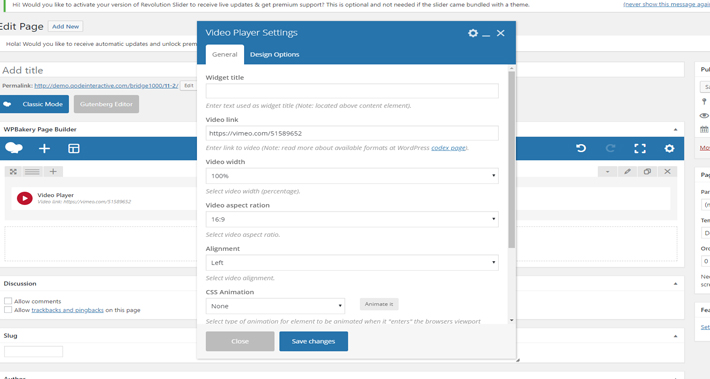
Task: Open the codex page link
Action: 448,148
